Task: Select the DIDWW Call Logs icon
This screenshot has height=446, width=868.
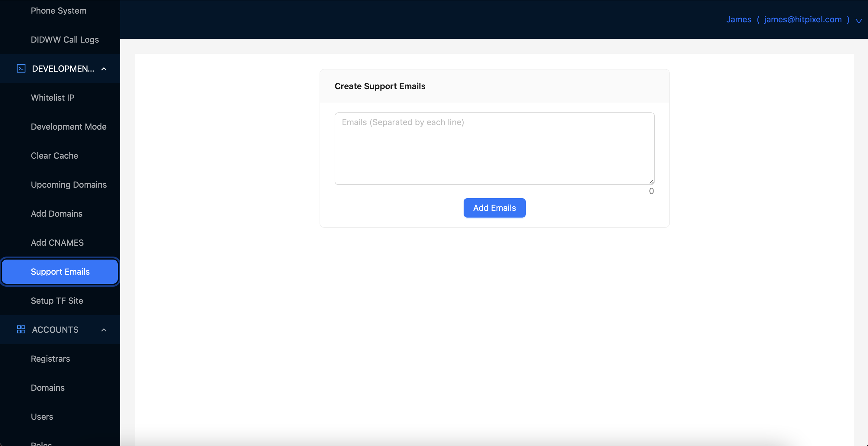Action: pyautogui.click(x=65, y=39)
